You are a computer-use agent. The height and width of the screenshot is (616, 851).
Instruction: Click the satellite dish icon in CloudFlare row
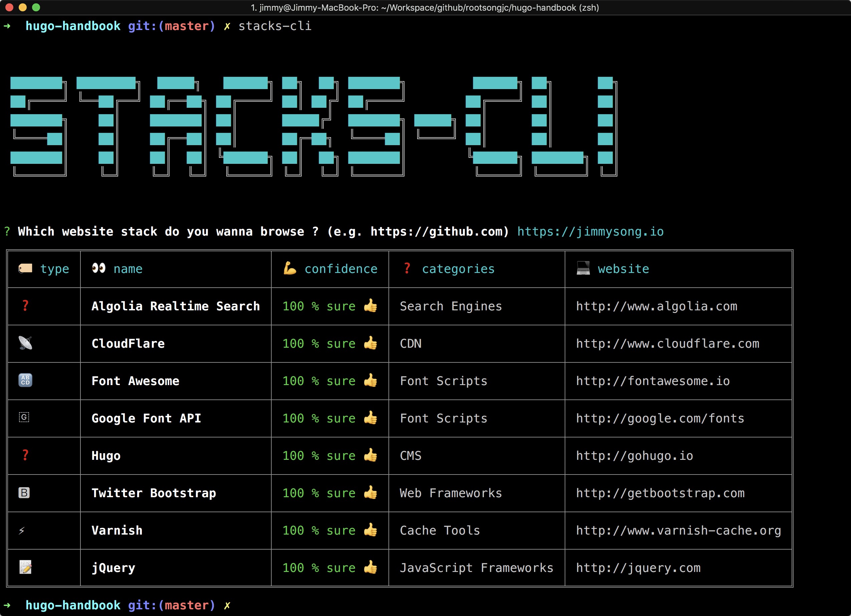tap(25, 343)
